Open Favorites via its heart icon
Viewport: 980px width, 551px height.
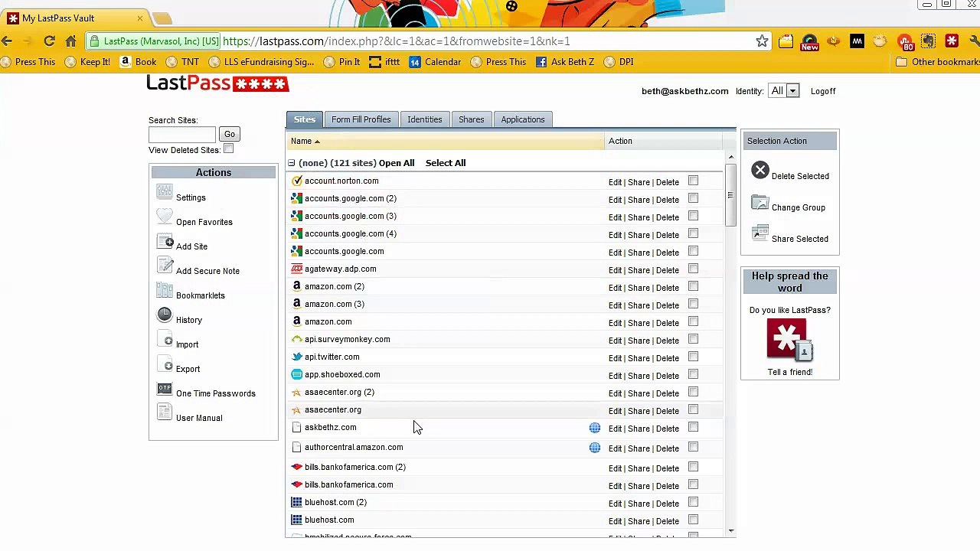coord(165,217)
